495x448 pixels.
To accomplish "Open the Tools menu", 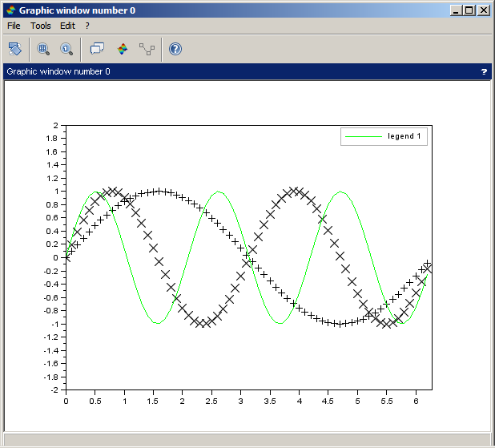I will point(40,26).
